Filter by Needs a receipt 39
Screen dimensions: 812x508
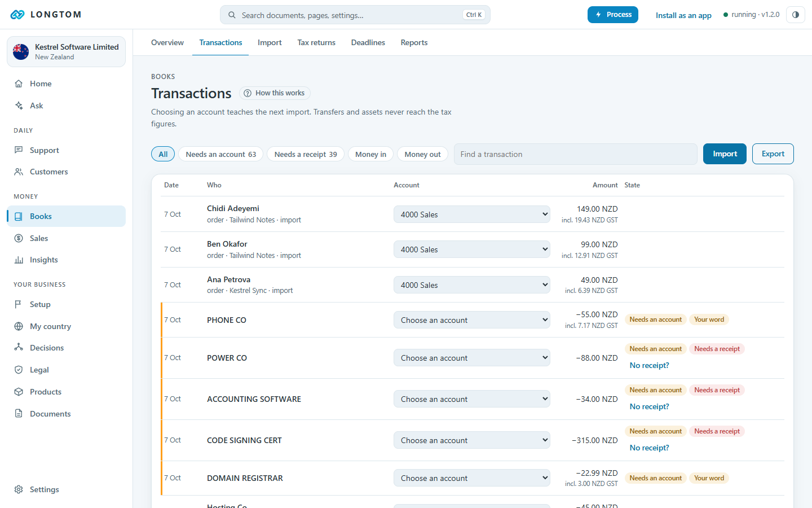[306, 154]
